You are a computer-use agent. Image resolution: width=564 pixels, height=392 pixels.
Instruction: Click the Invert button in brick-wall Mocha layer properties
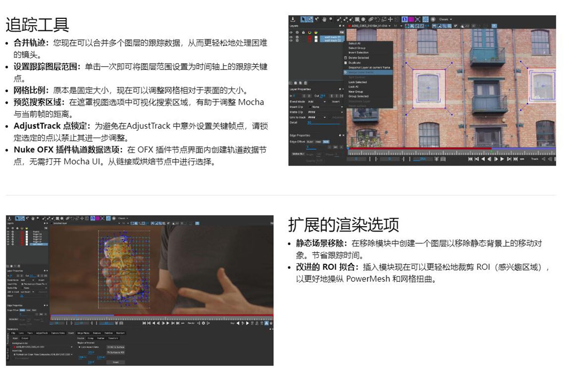click(x=336, y=101)
